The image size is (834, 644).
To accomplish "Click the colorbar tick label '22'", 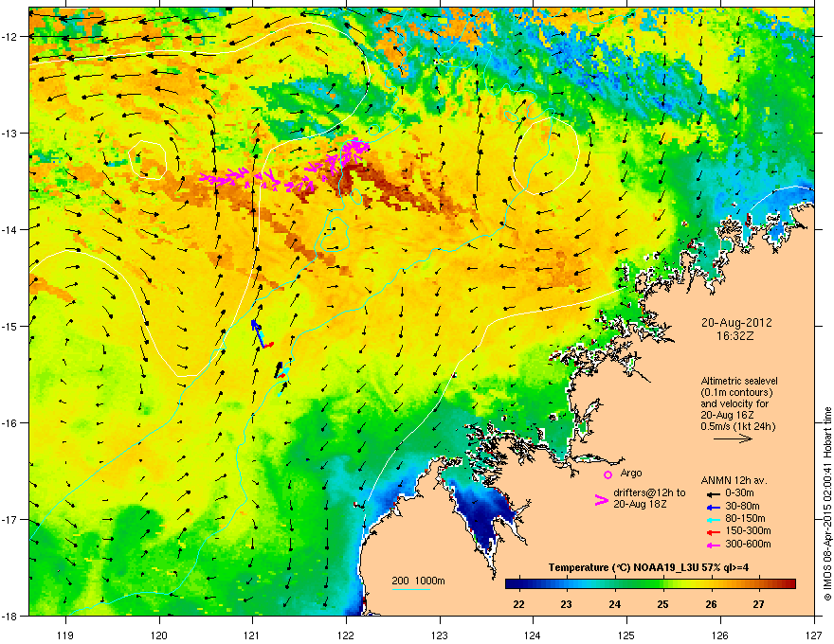I will pyautogui.click(x=518, y=604).
